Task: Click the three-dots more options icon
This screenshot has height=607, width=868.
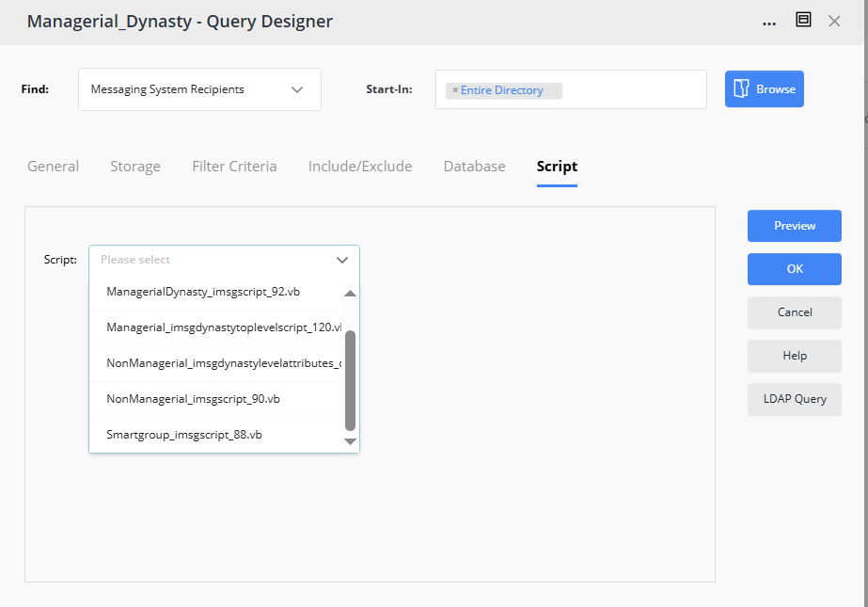Action: click(769, 23)
